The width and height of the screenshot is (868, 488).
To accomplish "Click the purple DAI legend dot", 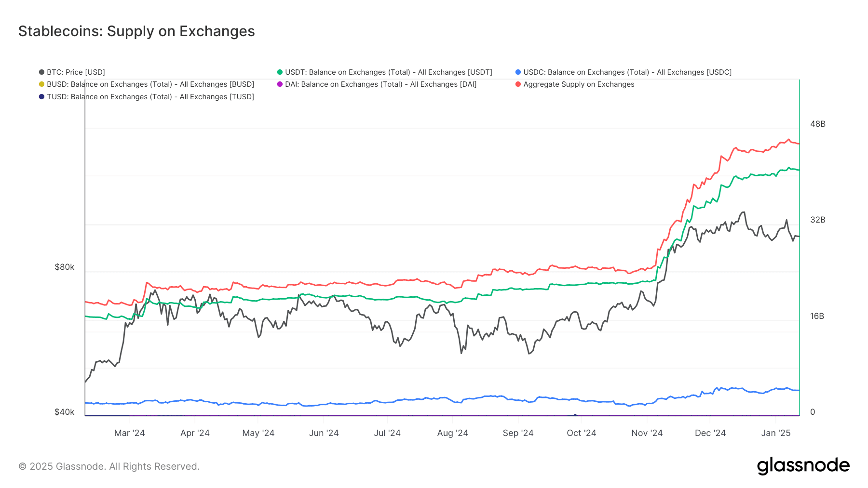I will [x=280, y=84].
